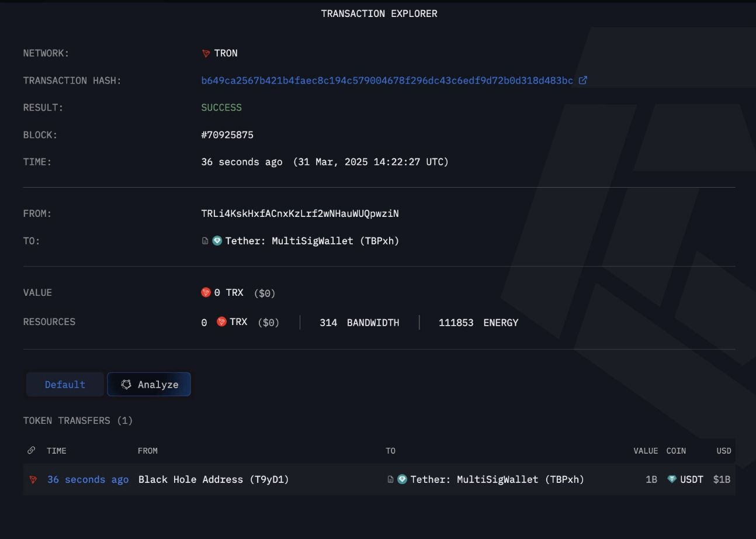This screenshot has width=756, height=539.
Task: Click the TRON network icon beside NETWORK
Action: [x=206, y=53]
